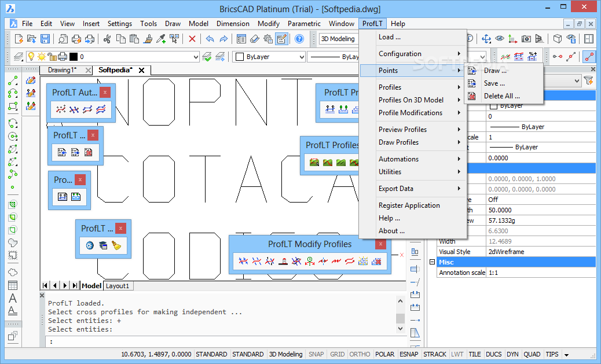The image size is (601, 364).
Task: Open the 3D Modeling workspace dropdown
Action: (x=339, y=39)
